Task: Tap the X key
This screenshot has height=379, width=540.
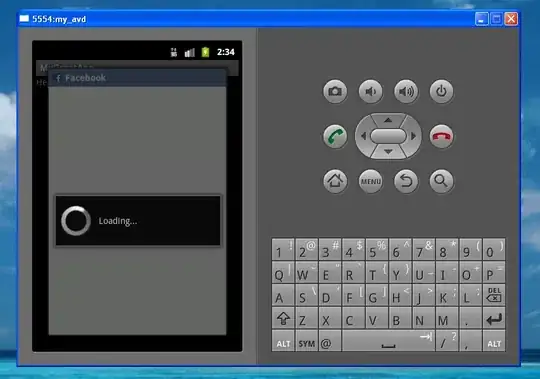Action: (x=330, y=318)
